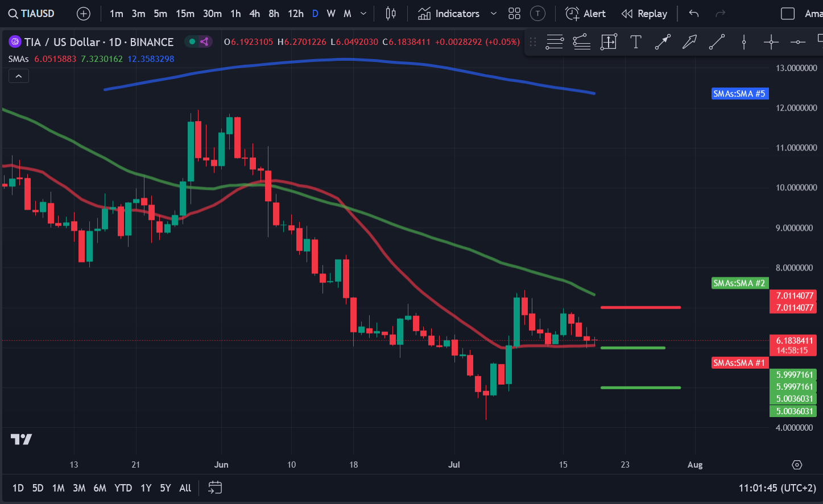The height and width of the screenshot is (504, 823).
Task: Choose the monthly M interval
Action: click(x=348, y=14)
